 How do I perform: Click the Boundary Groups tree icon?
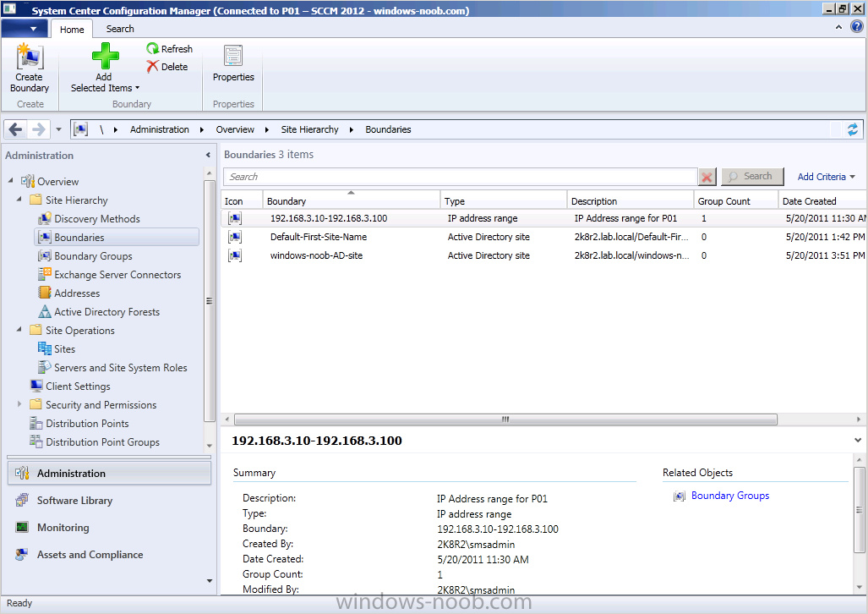coord(45,256)
